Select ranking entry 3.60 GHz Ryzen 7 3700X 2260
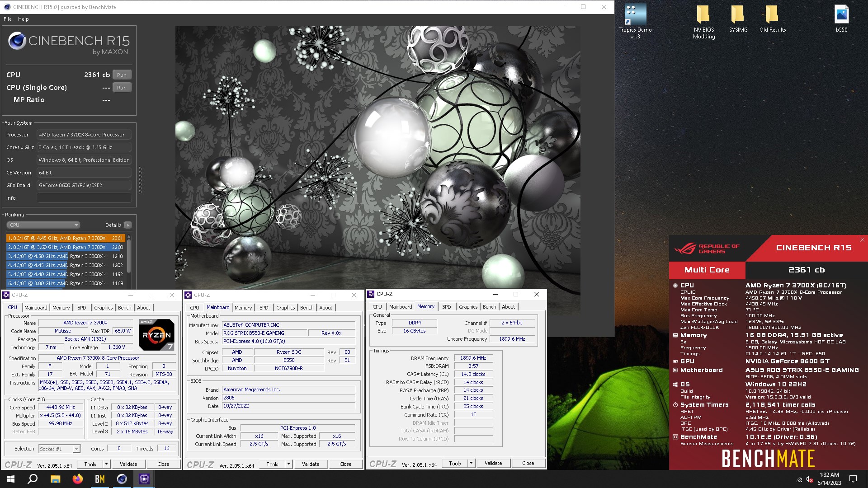Screen dimensions: 868x488 (x=65, y=247)
